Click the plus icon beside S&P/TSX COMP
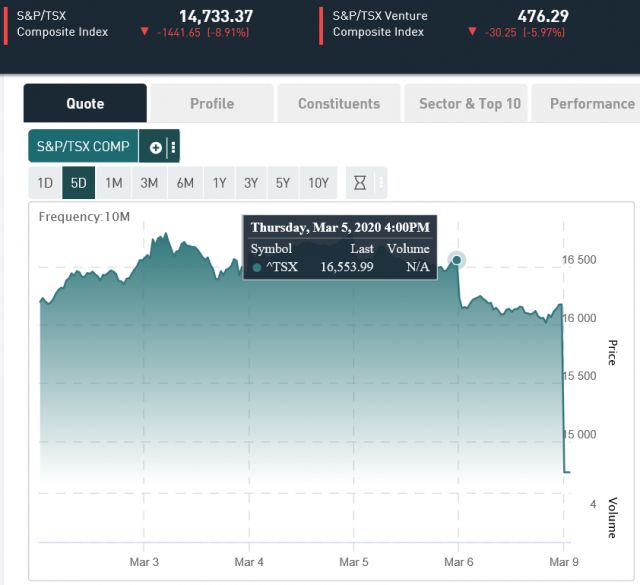 pyautogui.click(x=155, y=147)
